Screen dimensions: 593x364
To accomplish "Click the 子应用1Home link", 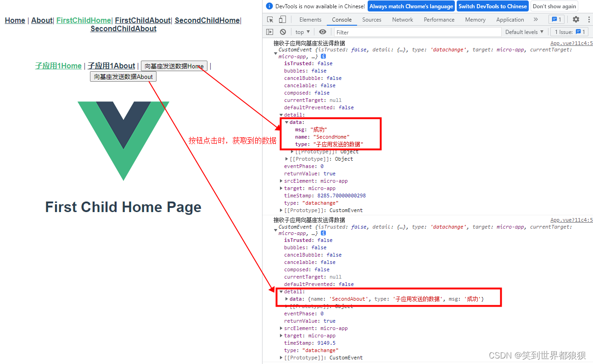I will pyautogui.click(x=58, y=66).
